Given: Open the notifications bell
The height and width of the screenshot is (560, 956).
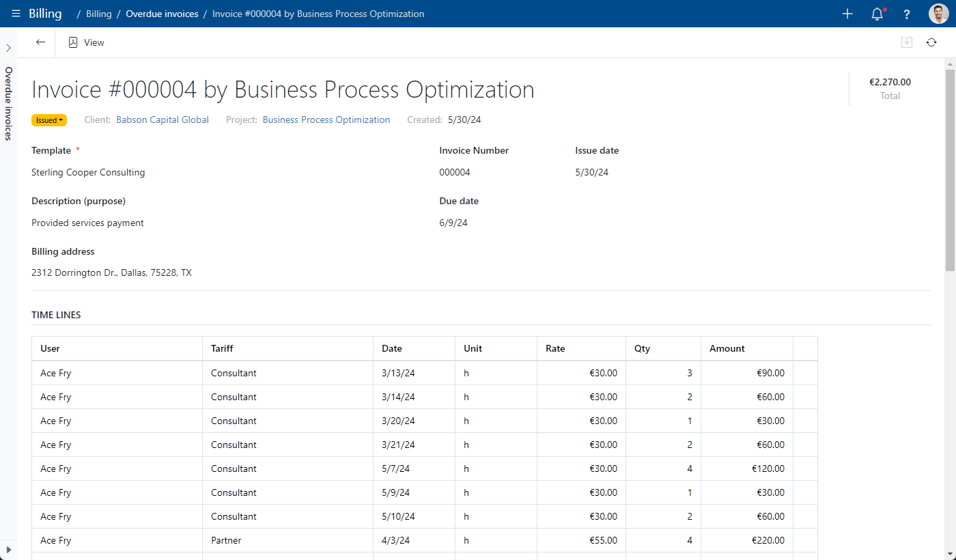Looking at the screenshot, I should pos(877,14).
